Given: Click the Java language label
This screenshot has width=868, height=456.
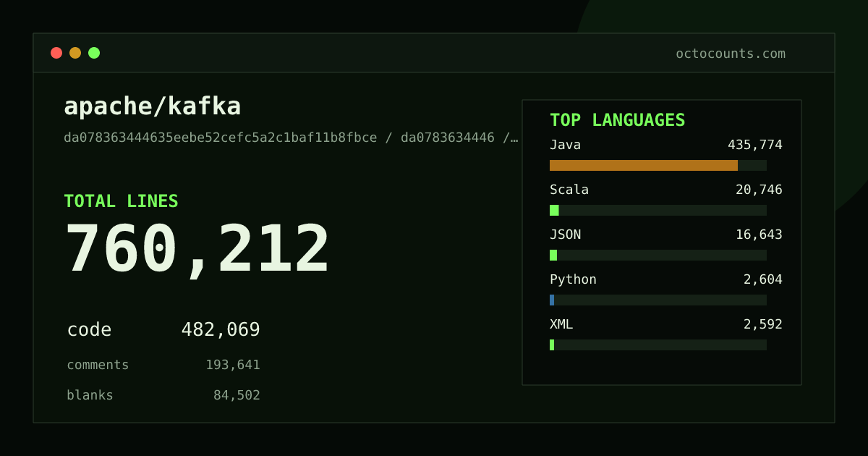Looking at the screenshot, I should 565,145.
